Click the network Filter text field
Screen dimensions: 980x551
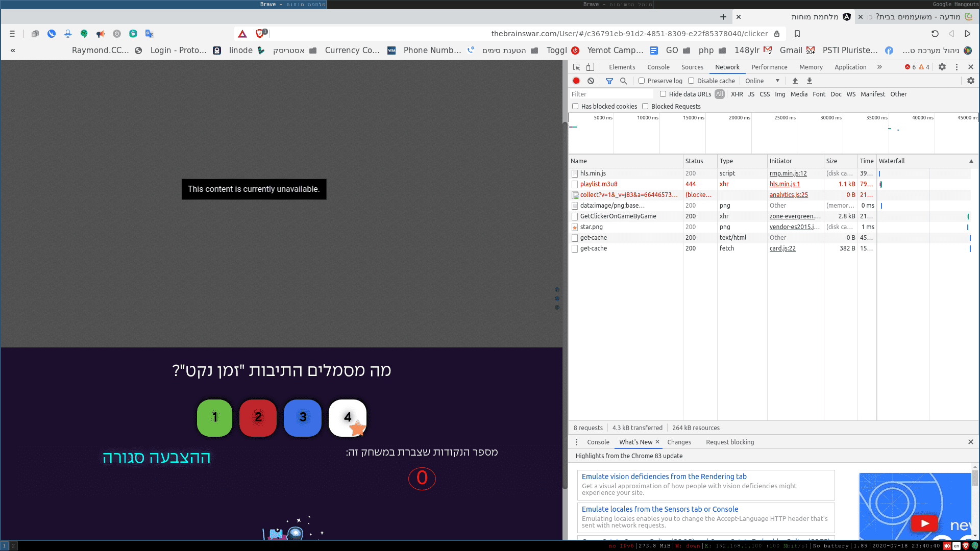coord(611,94)
